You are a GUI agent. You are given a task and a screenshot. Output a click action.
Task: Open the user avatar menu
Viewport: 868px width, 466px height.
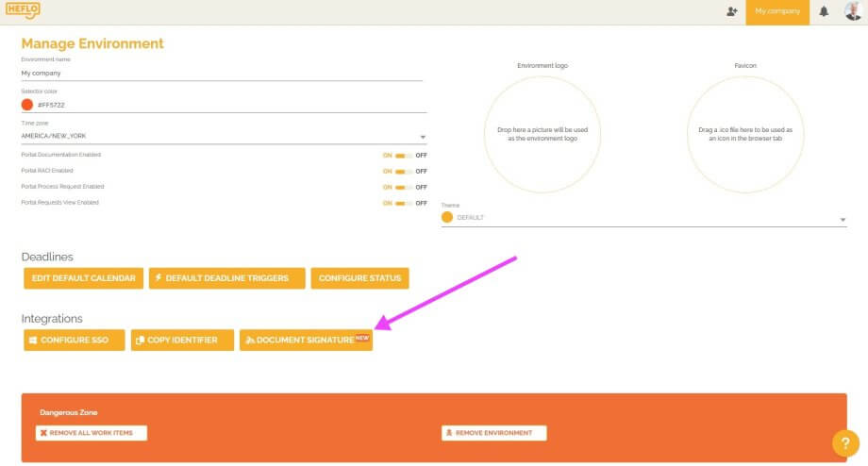[853, 11]
